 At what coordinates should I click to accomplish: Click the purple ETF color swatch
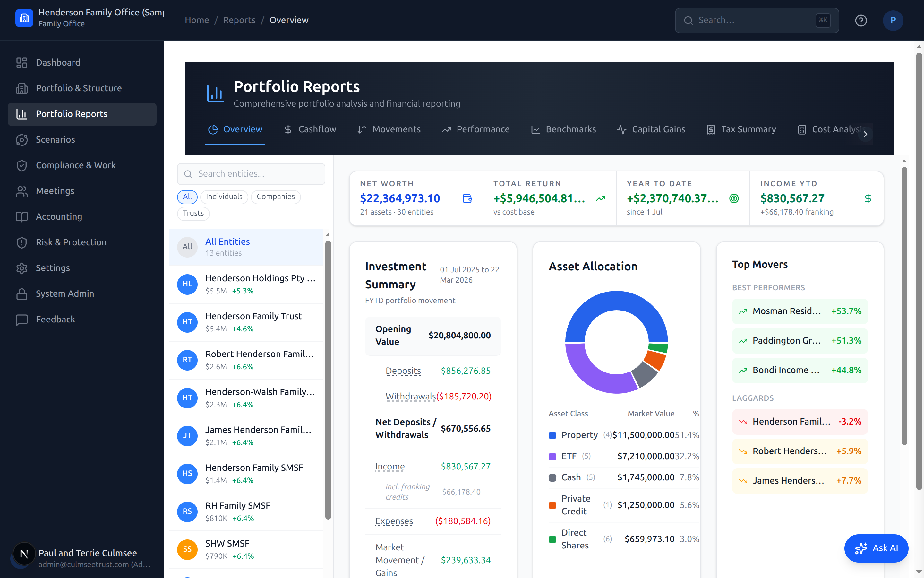552,456
